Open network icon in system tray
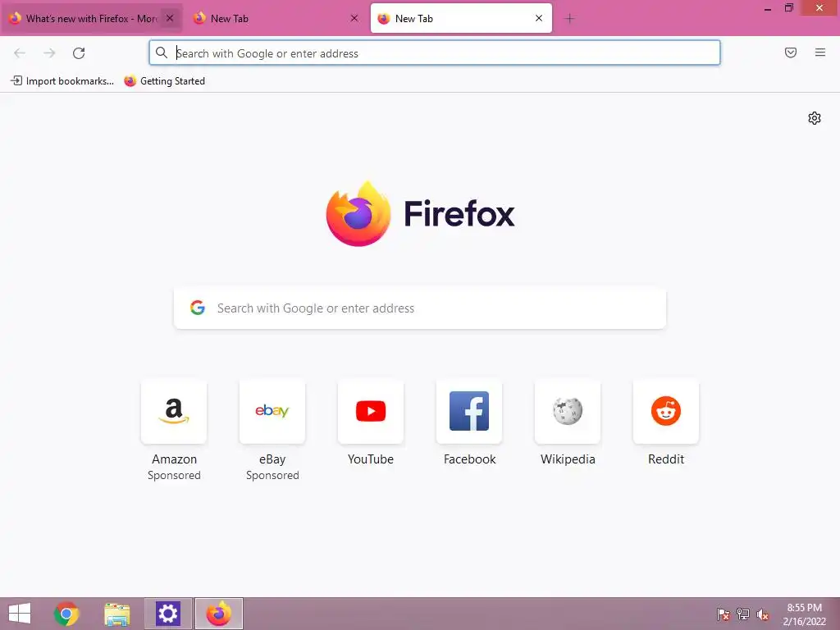This screenshot has width=840, height=630. tap(743, 614)
